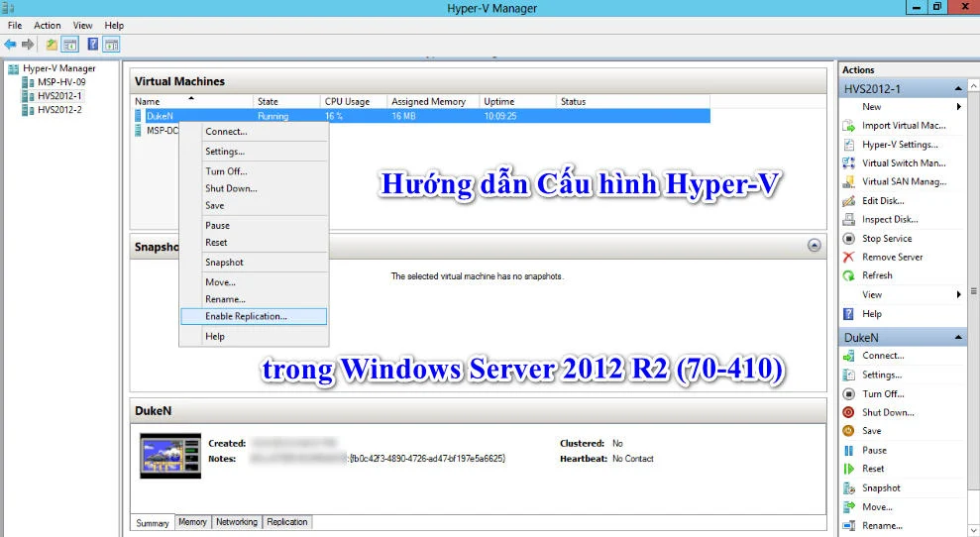Collapse the Snapshots pane with round chevron
This screenshot has height=537, width=980.
pyautogui.click(x=814, y=245)
